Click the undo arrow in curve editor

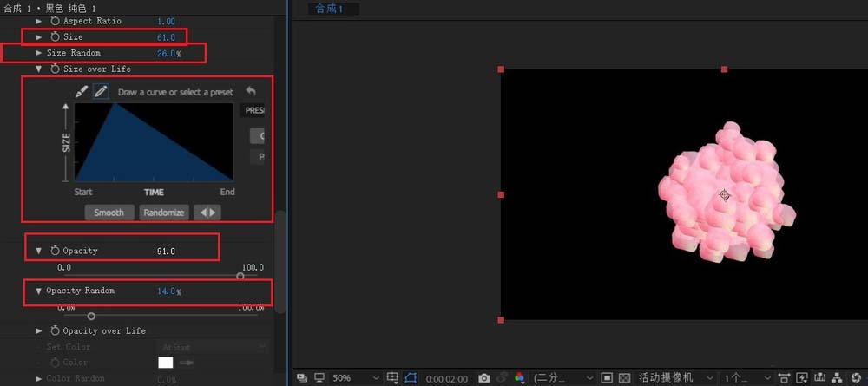(251, 91)
